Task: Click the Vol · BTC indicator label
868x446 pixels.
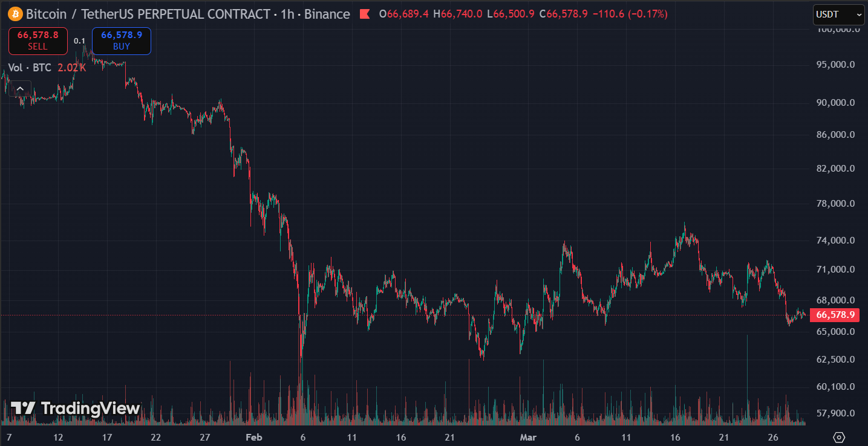Action: pyautogui.click(x=29, y=68)
